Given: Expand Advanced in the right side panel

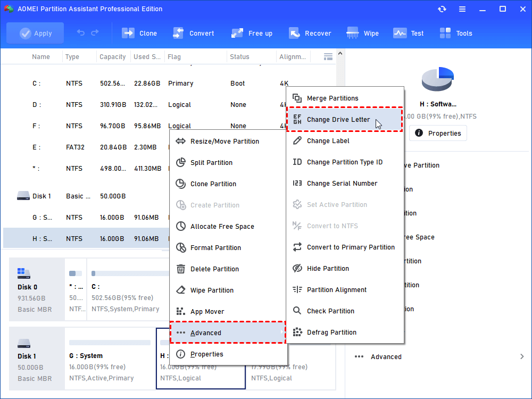Looking at the screenshot, I should 439,356.
